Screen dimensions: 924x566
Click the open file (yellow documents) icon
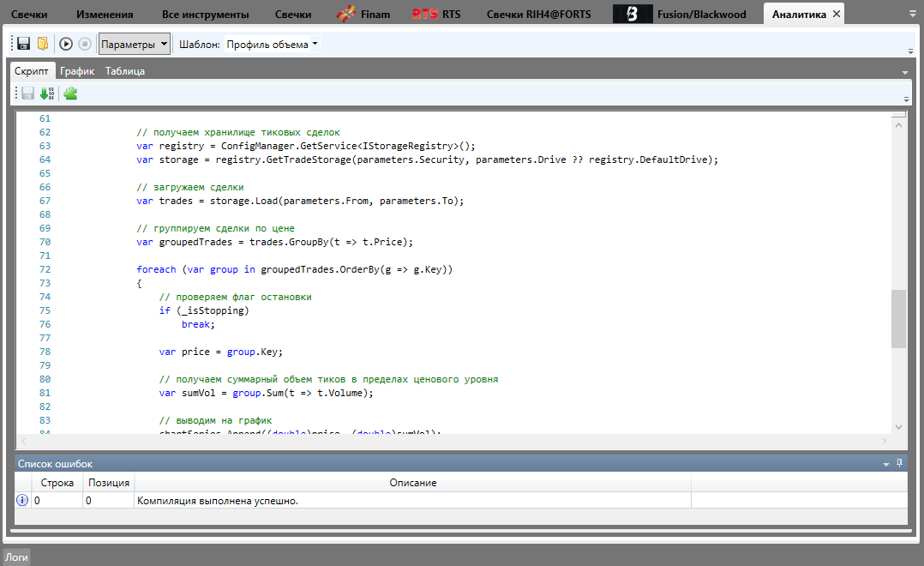[x=42, y=44]
